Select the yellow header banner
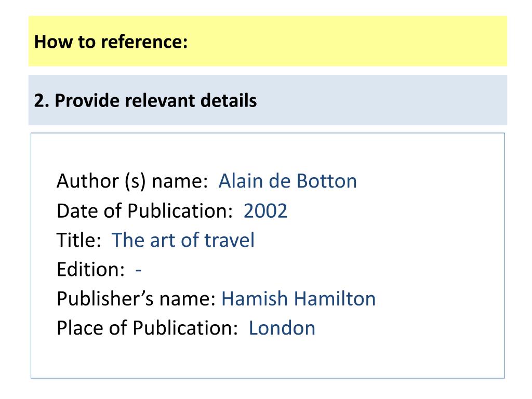 click(268, 41)
